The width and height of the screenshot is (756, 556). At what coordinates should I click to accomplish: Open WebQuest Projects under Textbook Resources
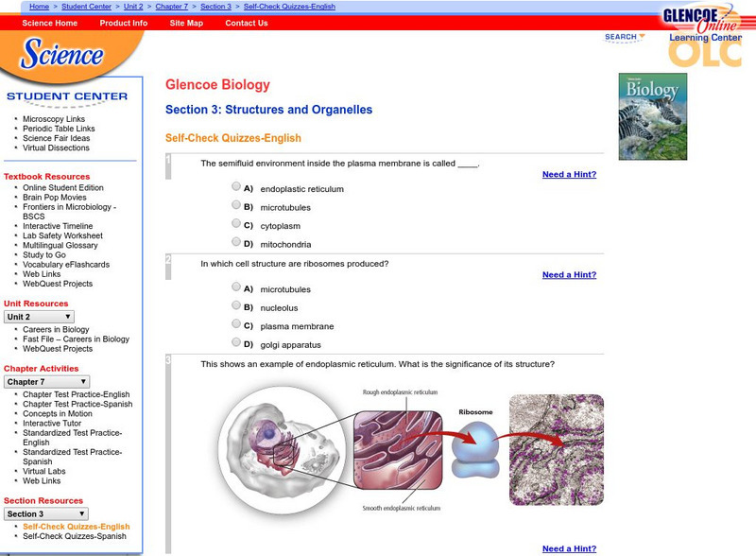[58, 284]
